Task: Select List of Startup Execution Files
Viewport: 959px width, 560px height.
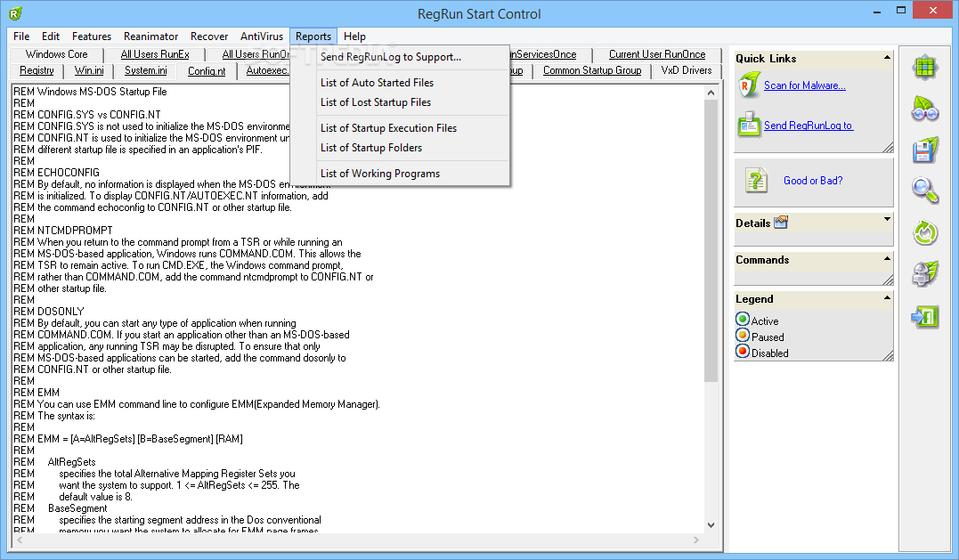Action: click(400, 128)
